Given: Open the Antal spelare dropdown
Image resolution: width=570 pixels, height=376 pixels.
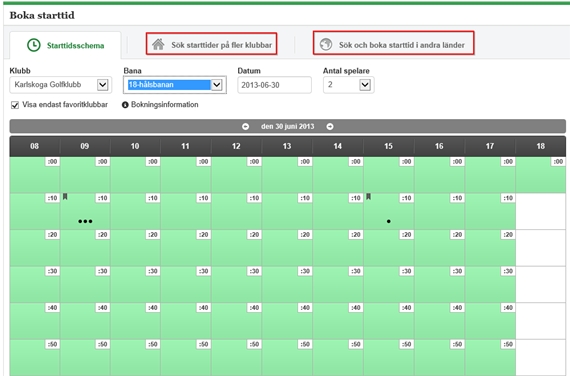Looking at the screenshot, I should point(349,85).
